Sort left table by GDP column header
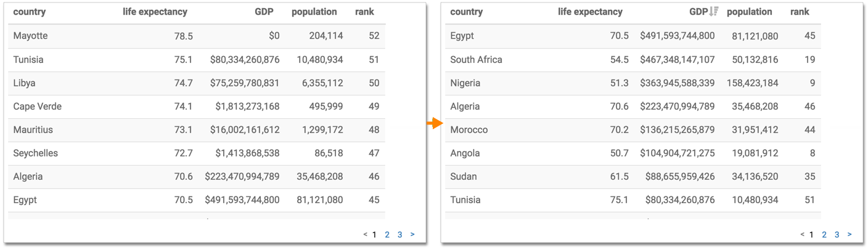This screenshot has height=250, width=868. (264, 12)
